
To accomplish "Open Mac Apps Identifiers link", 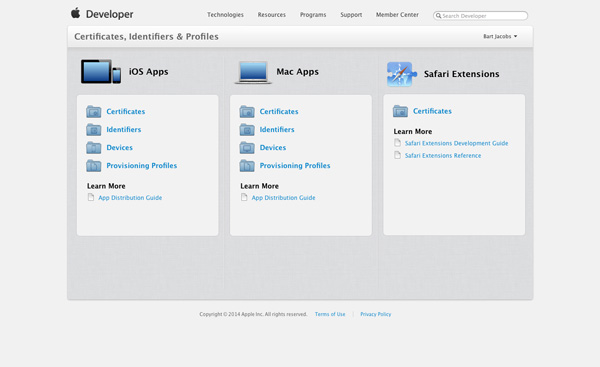I will (277, 129).
